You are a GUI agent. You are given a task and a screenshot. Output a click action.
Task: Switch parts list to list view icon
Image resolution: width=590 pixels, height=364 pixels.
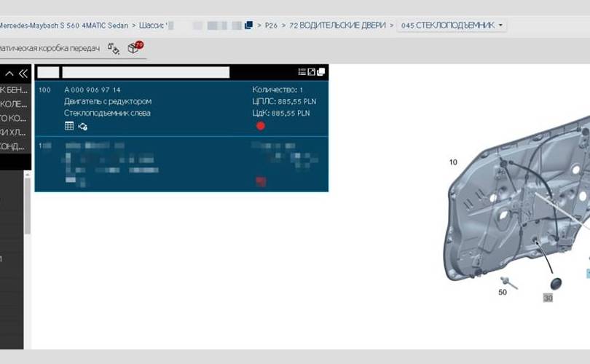click(x=302, y=72)
